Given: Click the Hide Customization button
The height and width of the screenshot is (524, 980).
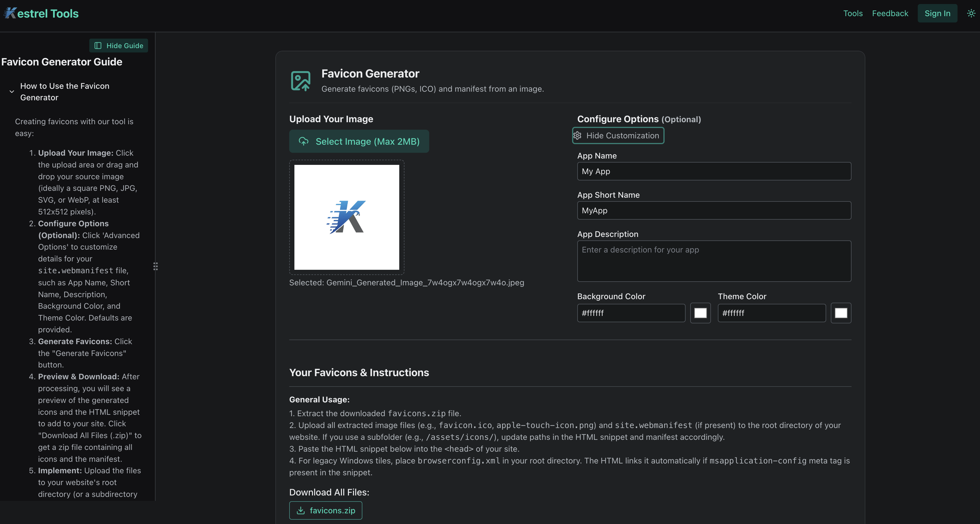Looking at the screenshot, I should 618,135.
